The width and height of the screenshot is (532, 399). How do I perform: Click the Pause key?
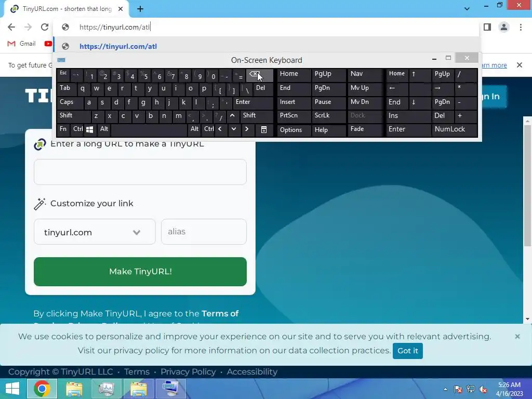point(328,102)
